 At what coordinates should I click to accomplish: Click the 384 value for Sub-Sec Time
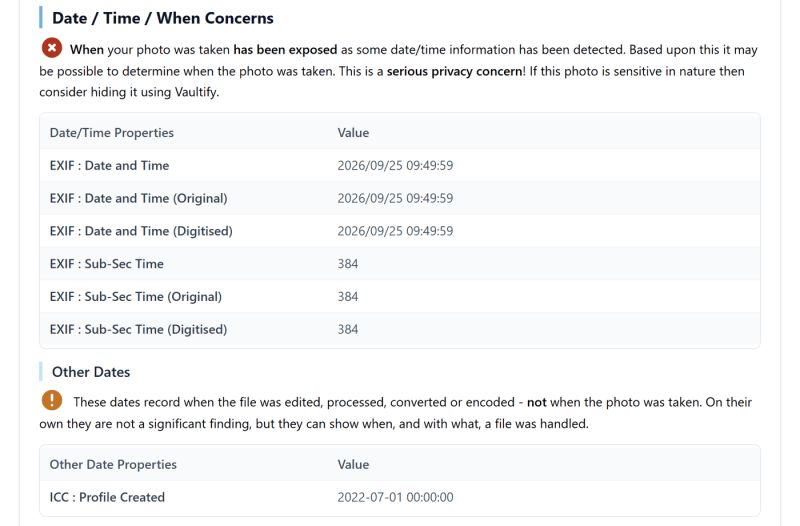point(348,264)
